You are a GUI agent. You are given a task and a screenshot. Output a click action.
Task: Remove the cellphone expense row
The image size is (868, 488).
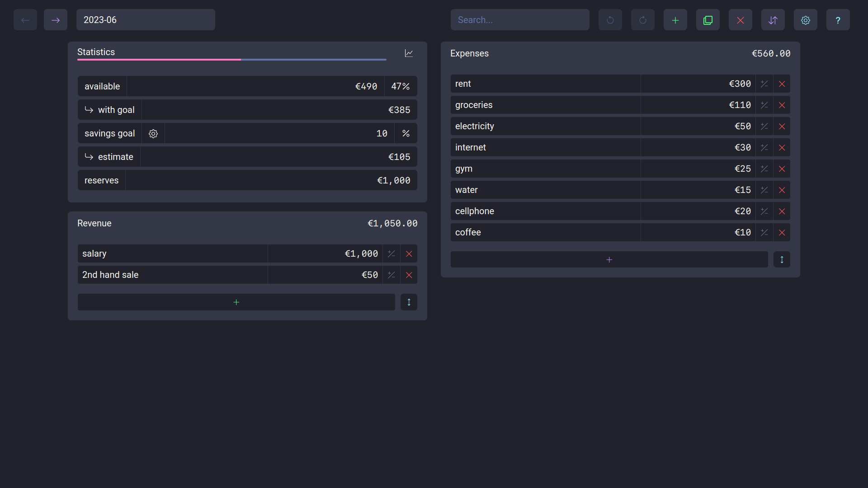782,211
